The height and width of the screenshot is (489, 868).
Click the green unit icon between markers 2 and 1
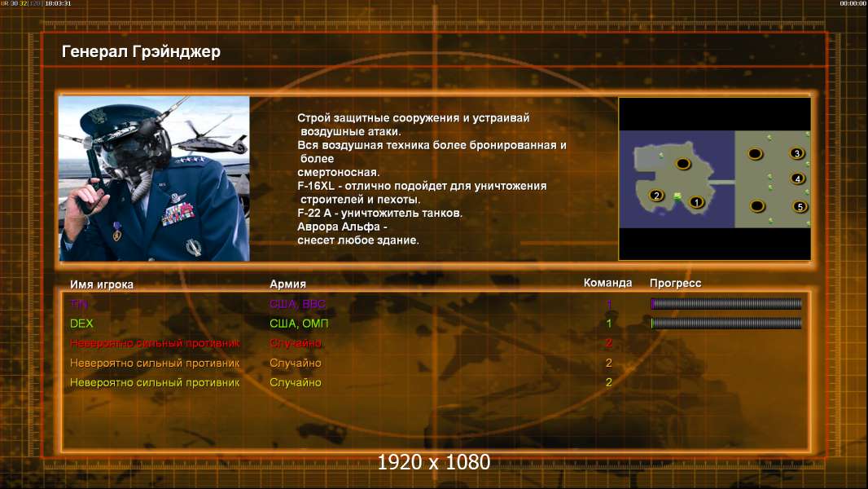coord(677,196)
